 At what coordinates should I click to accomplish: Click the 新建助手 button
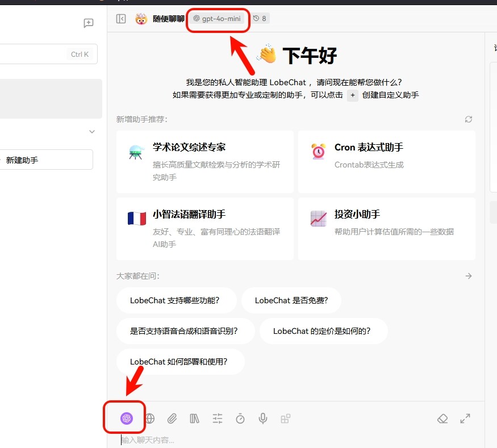[46, 160]
